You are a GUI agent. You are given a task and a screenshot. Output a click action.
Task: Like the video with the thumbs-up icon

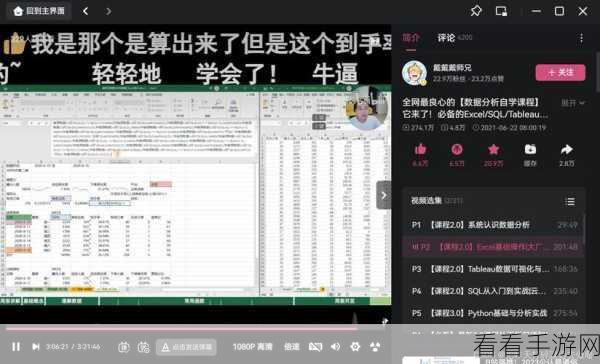tap(420, 150)
